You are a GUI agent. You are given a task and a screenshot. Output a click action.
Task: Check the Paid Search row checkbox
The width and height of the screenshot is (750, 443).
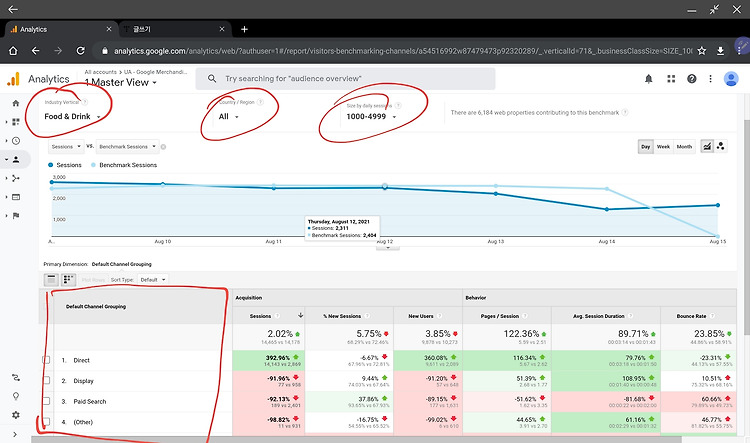46,401
